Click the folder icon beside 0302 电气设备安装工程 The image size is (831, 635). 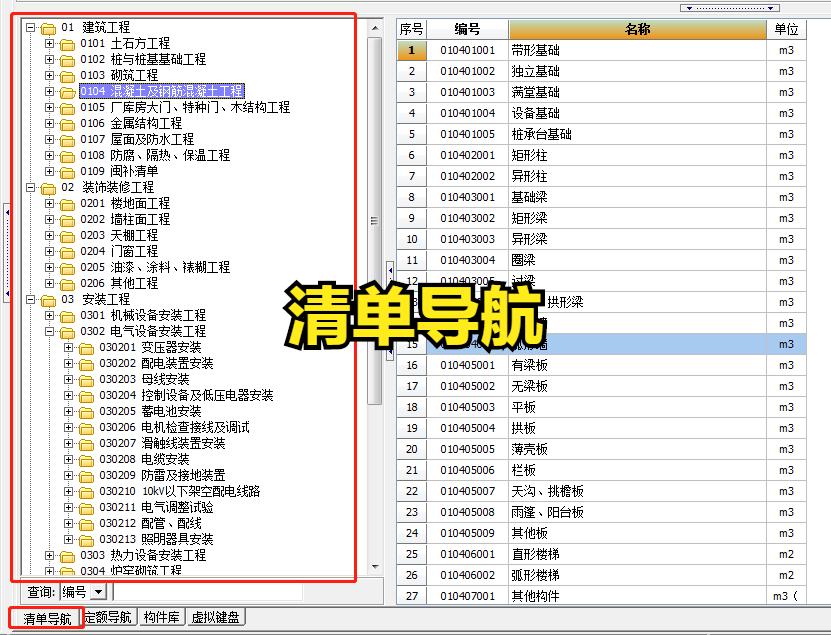pos(66,331)
